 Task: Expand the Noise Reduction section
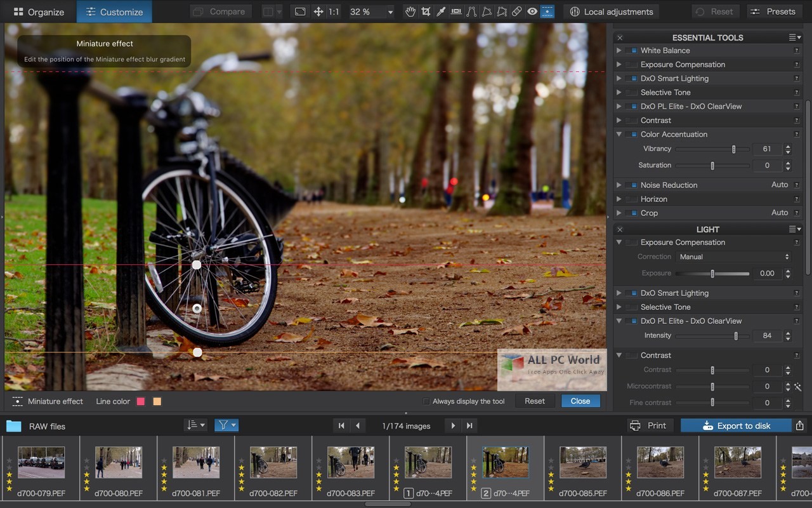[619, 185]
